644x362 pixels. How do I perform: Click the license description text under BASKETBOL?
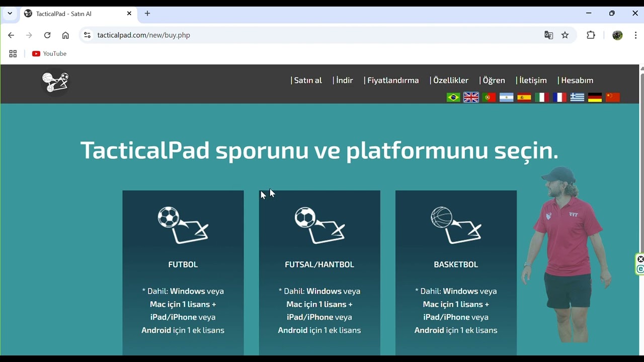coord(456,311)
